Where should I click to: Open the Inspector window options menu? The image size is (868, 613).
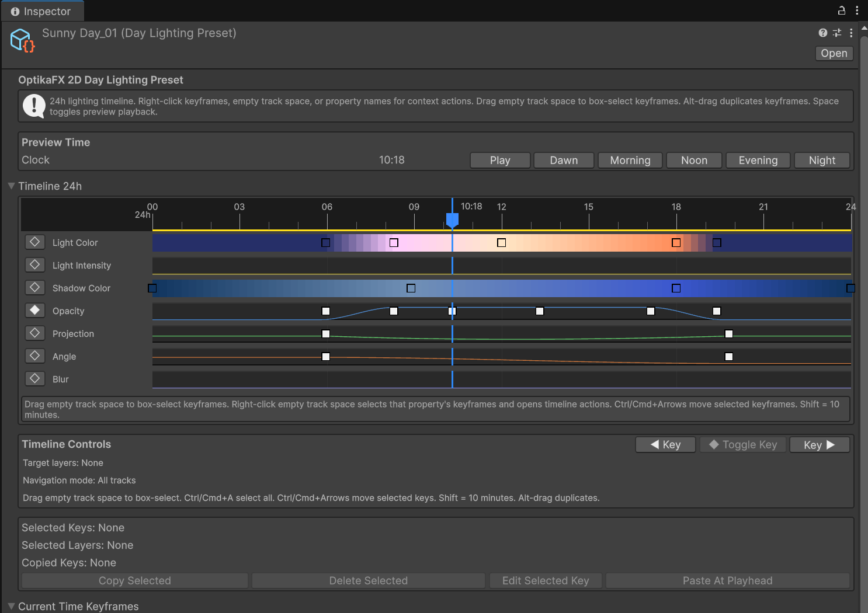857,11
